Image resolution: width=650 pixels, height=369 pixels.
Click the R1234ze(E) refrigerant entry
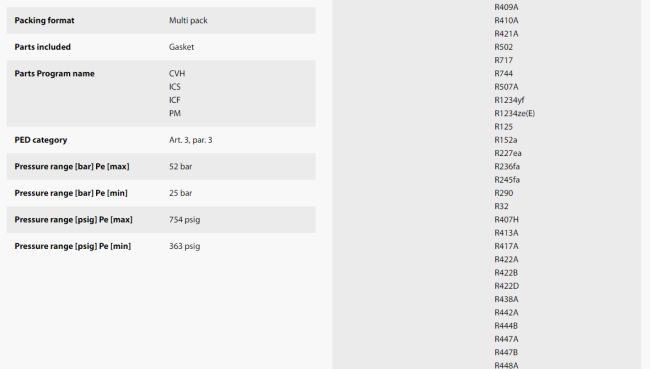[x=514, y=113]
